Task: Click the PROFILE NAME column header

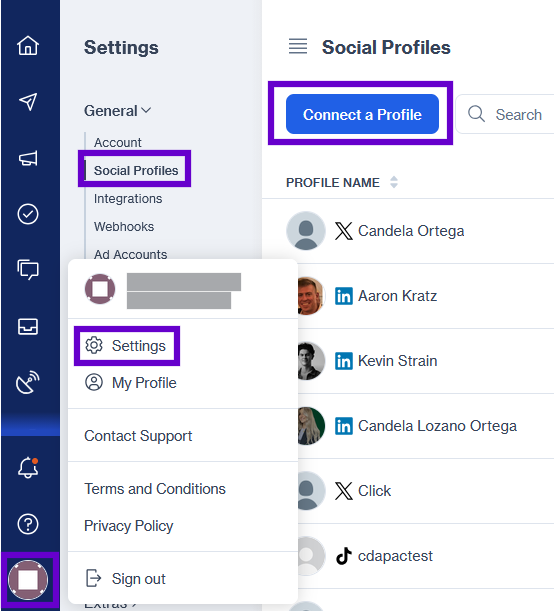Action: click(333, 182)
